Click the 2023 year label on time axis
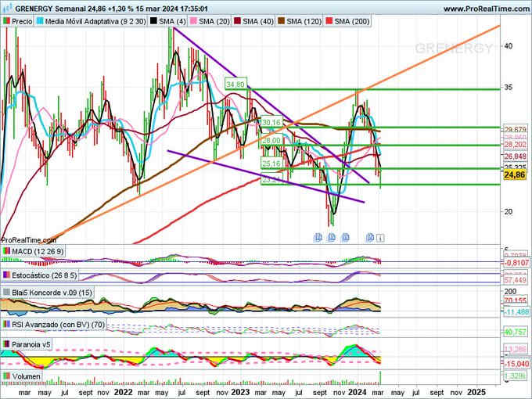 point(240,392)
